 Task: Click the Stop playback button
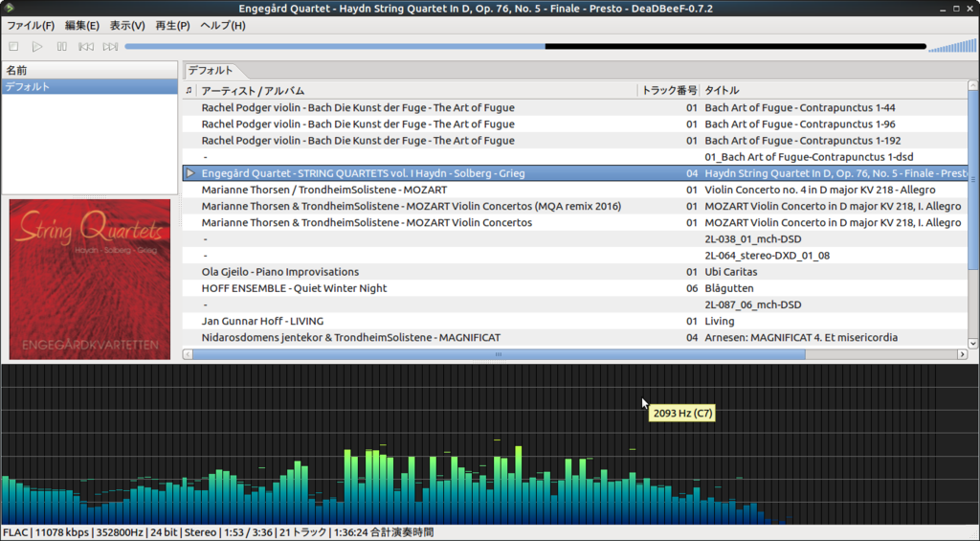click(13, 46)
